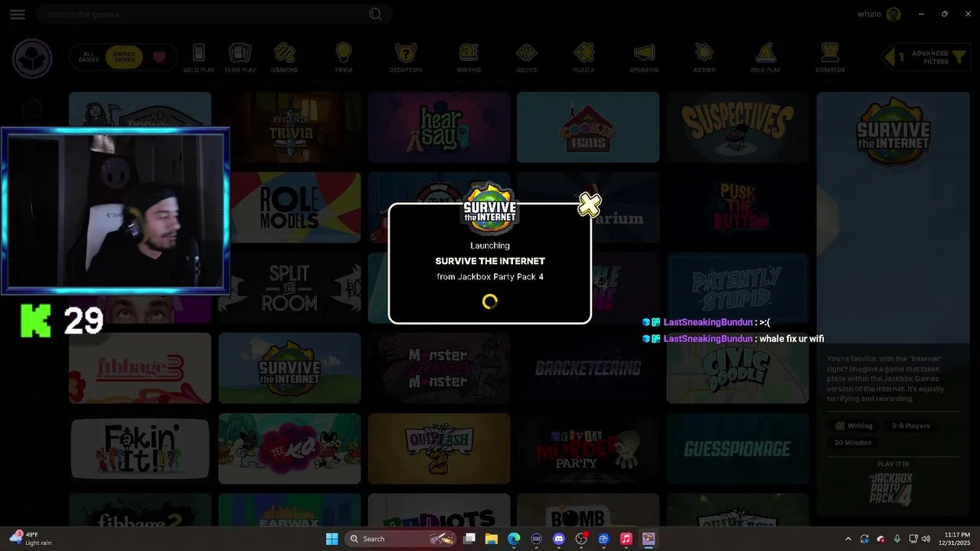Screen dimensions: 980x551
Task: Open the Hear Say game tile
Action: coord(439,127)
